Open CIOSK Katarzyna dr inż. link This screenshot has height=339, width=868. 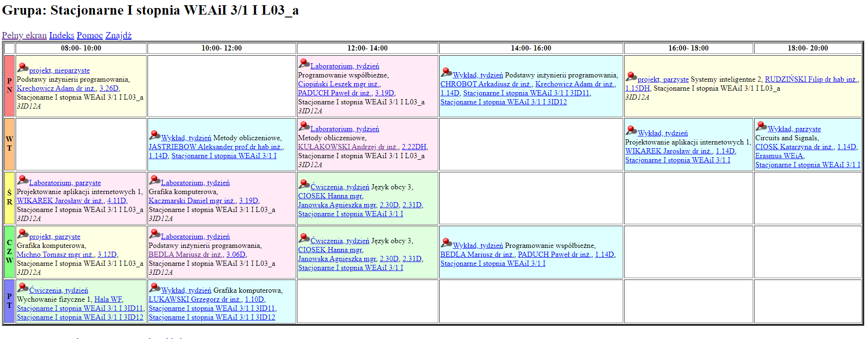point(794,147)
